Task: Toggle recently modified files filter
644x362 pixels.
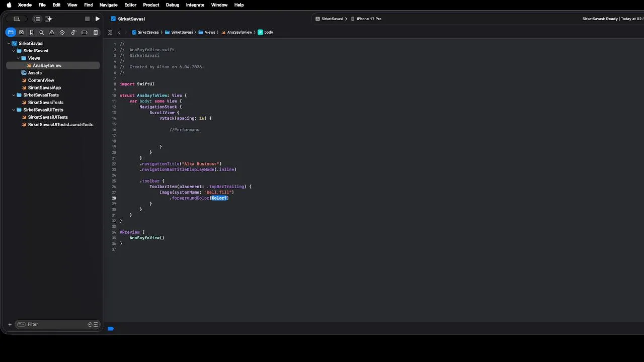Action: (x=90, y=324)
